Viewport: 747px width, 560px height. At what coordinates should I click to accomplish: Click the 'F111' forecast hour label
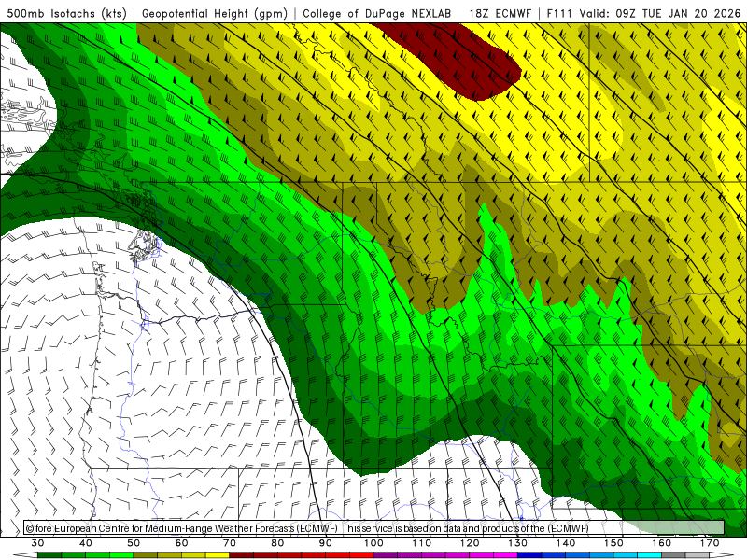[x=560, y=13]
